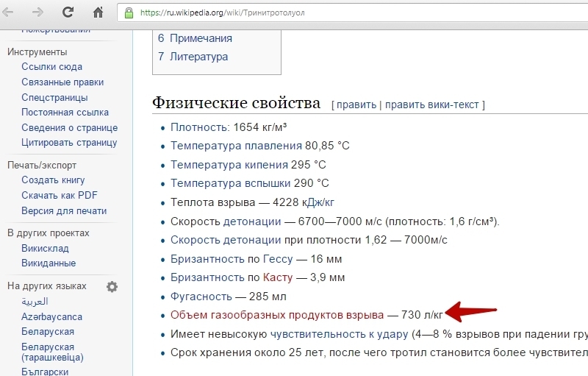Viewport: 588px width, 376px height.
Task: Click the green padlock security icon
Action: 129,13
